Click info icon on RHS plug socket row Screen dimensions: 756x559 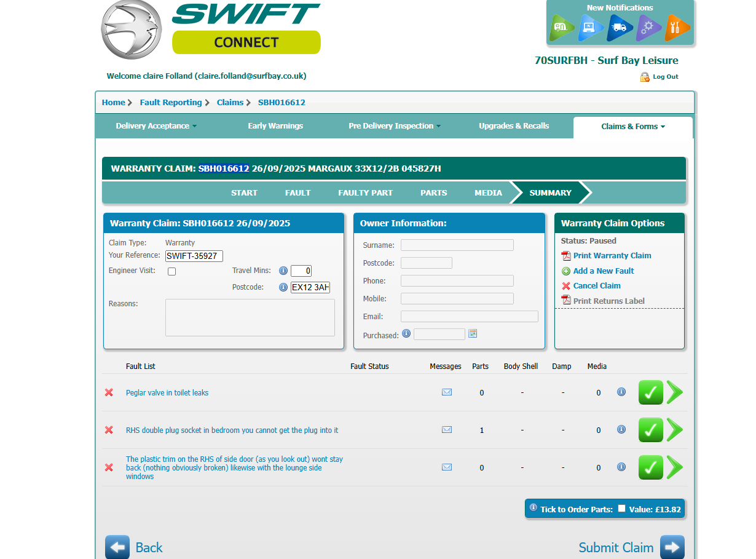pos(621,429)
